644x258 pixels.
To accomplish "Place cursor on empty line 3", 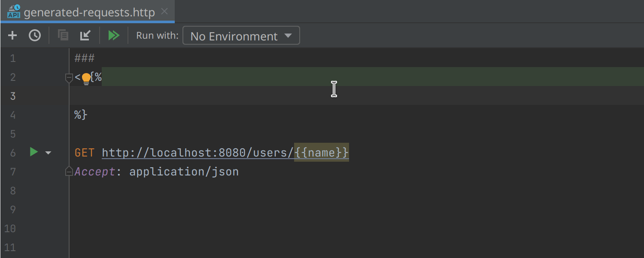I will click(x=215, y=96).
